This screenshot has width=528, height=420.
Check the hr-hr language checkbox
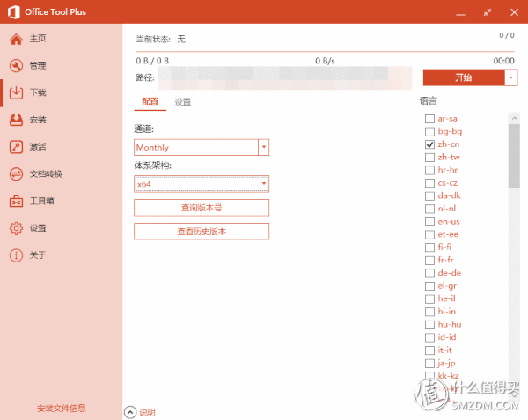(429, 171)
